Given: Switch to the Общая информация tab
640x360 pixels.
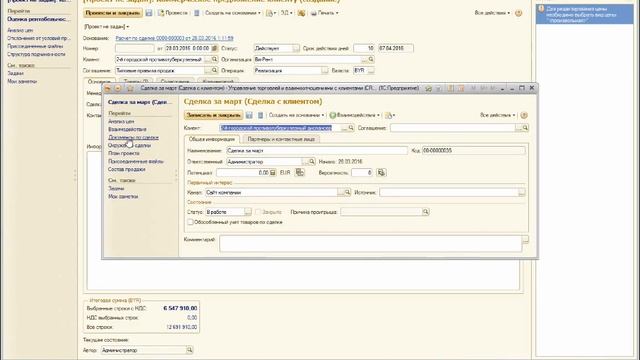Looking at the screenshot, I should pos(212,139).
